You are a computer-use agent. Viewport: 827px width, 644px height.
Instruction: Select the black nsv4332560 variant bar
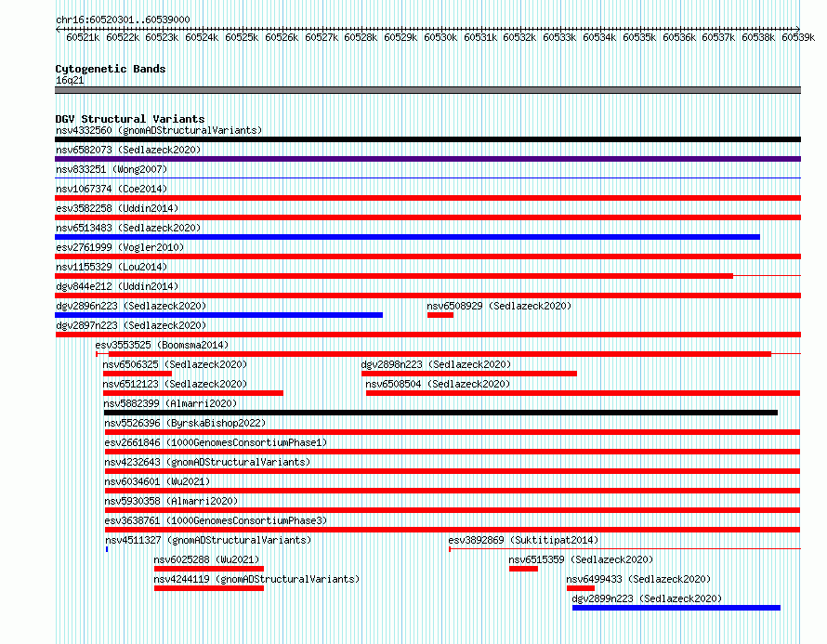[427, 139]
